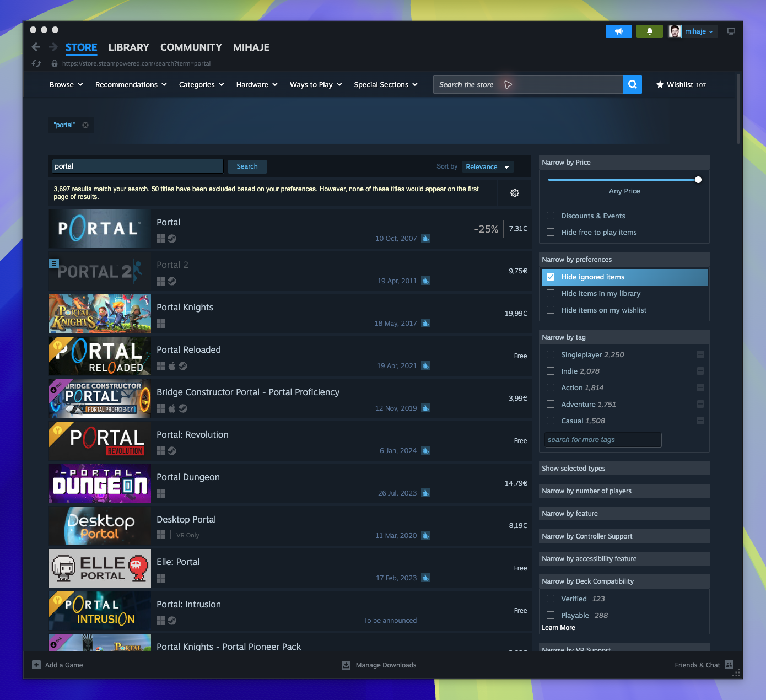The width and height of the screenshot is (766, 700).
Task: Click the lock icon beside URL
Action: point(54,63)
